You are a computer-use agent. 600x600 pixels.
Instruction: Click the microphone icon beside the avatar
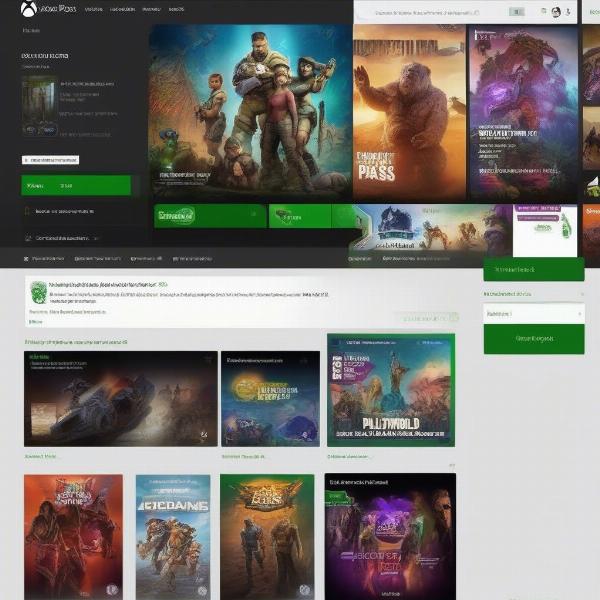568,12
